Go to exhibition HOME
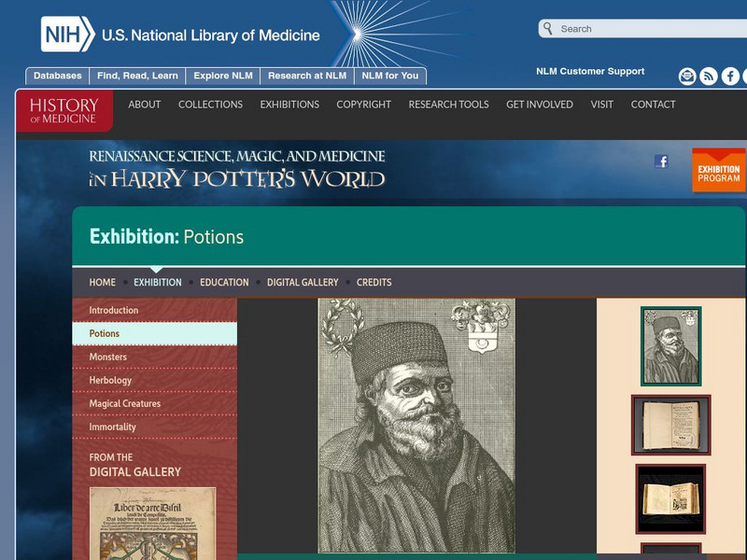The image size is (747, 560). click(103, 283)
